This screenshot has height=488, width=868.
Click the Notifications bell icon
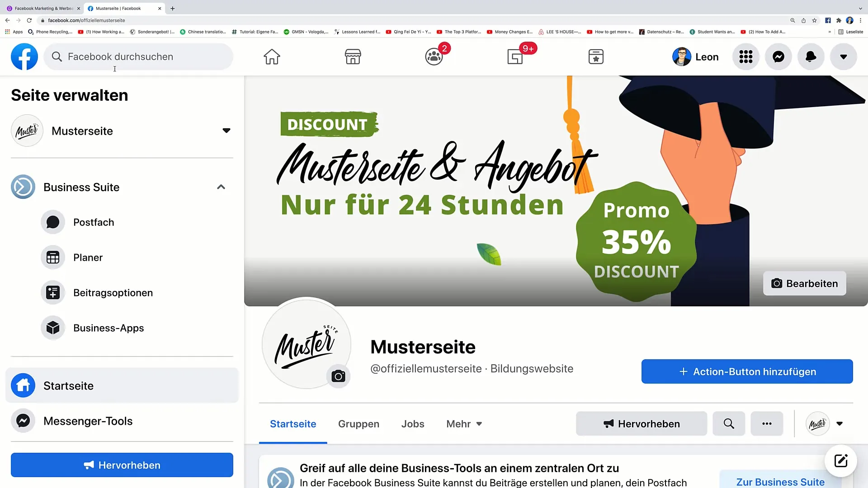(x=811, y=56)
